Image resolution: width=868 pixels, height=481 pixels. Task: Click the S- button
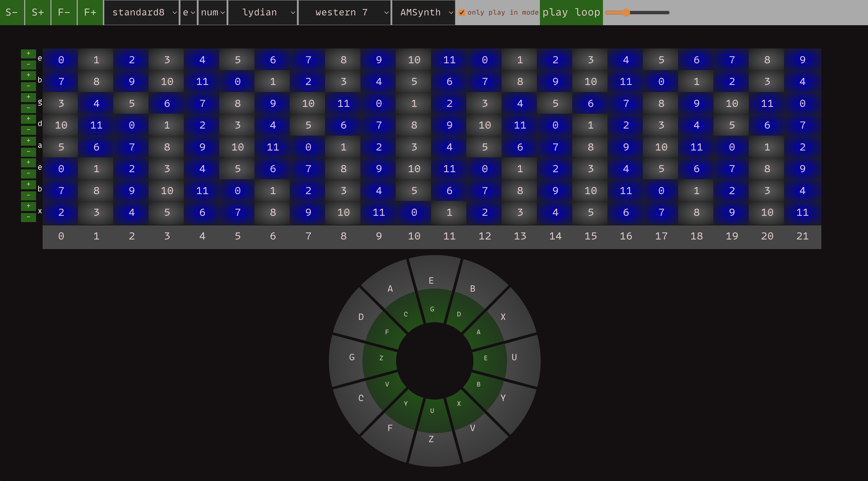12,12
